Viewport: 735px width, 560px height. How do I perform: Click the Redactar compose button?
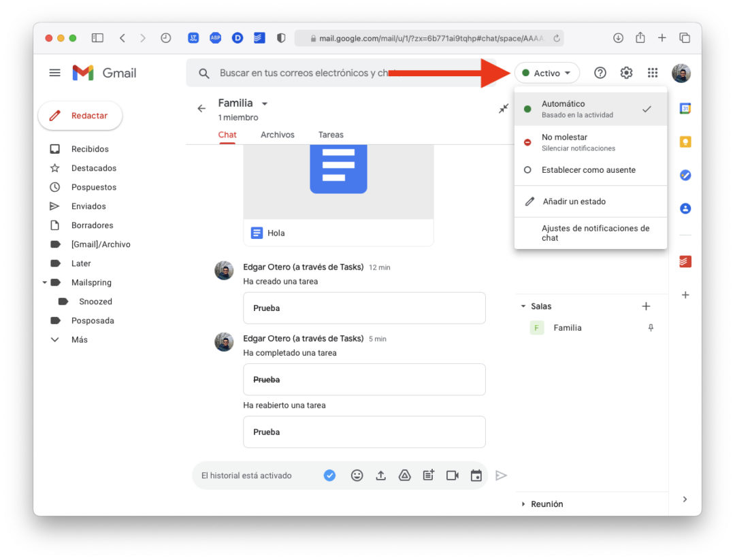click(x=80, y=116)
